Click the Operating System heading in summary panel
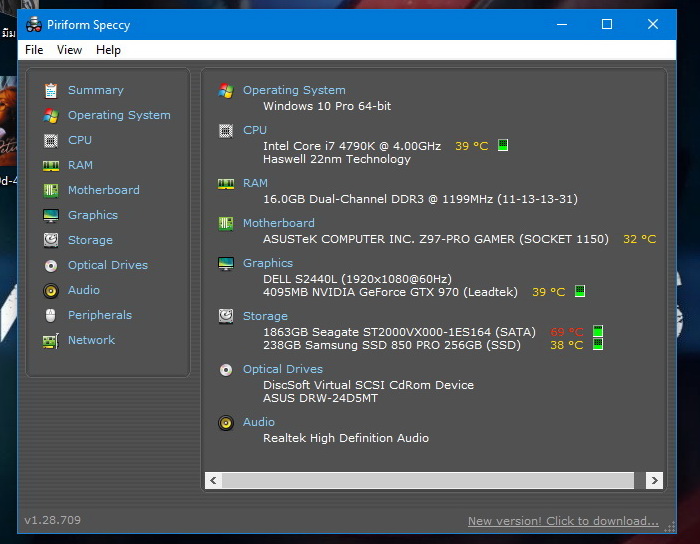Screen dimensions: 700x544 294,90
